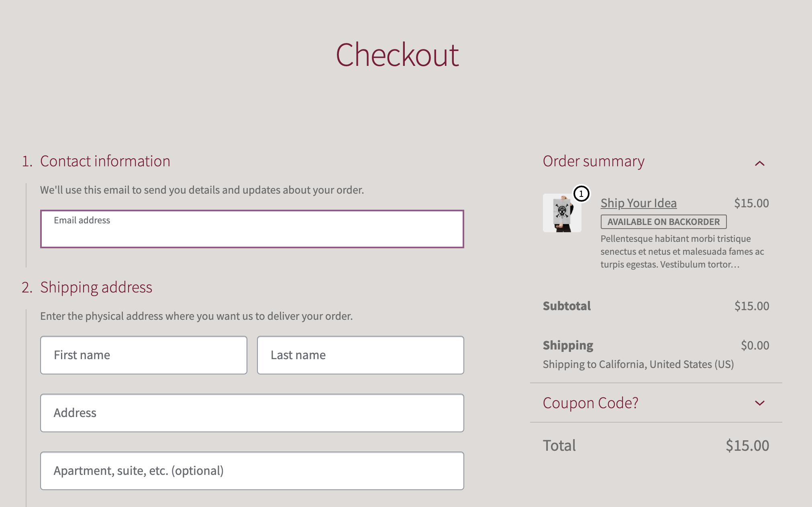The image size is (812, 507).
Task: Click the Address field
Action: (252, 413)
